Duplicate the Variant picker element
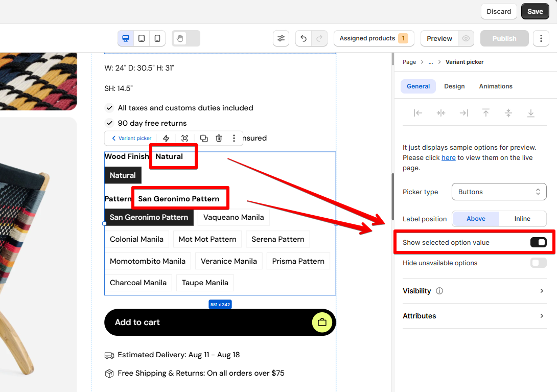558x392 pixels. (x=203, y=138)
